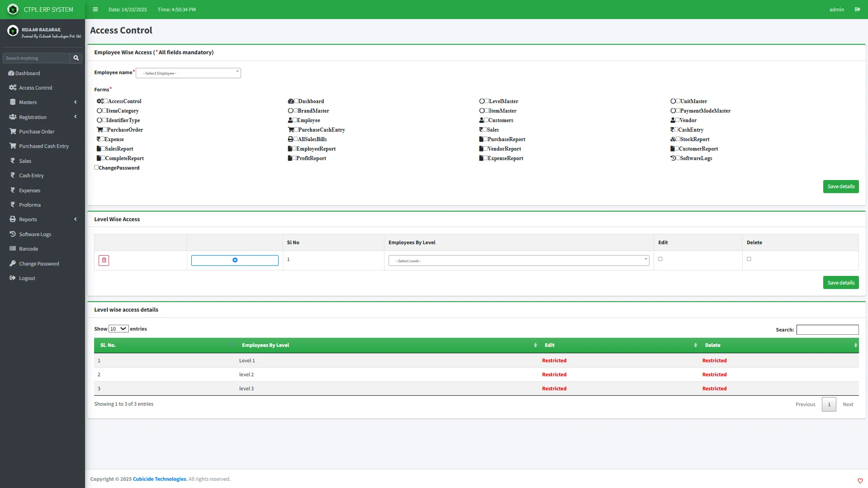The height and width of the screenshot is (488, 868).
Task: Open the Select Level dropdown
Action: (x=518, y=261)
